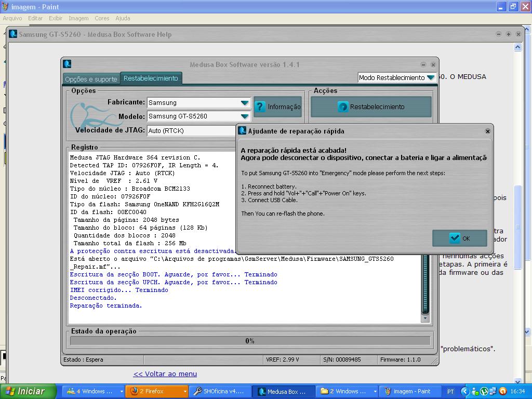The height and width of the screenshot is (399, 532).
Task: Expand the Modelo Samsung GT-S5260 dropdown
Action: tap(199, 116)
